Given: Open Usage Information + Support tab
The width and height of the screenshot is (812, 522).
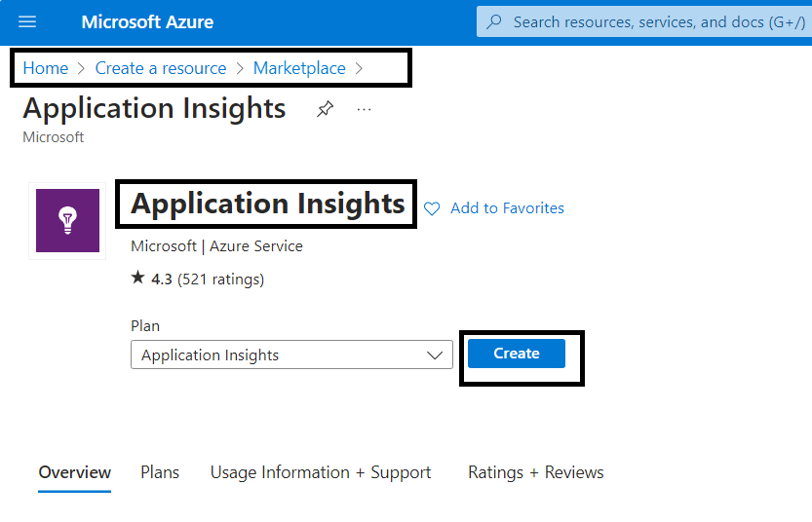Looking at the screenshot, I should pyautogui.click(x=321, y=472).
